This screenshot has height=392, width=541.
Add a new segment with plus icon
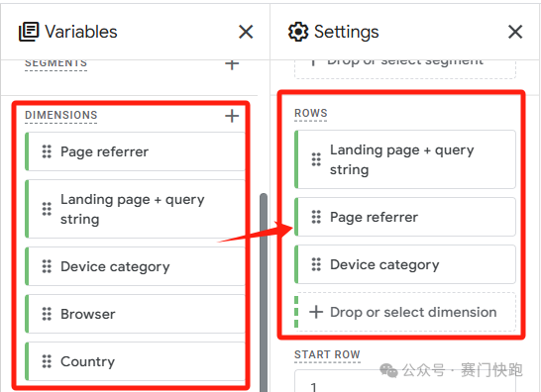coord(232,63)
